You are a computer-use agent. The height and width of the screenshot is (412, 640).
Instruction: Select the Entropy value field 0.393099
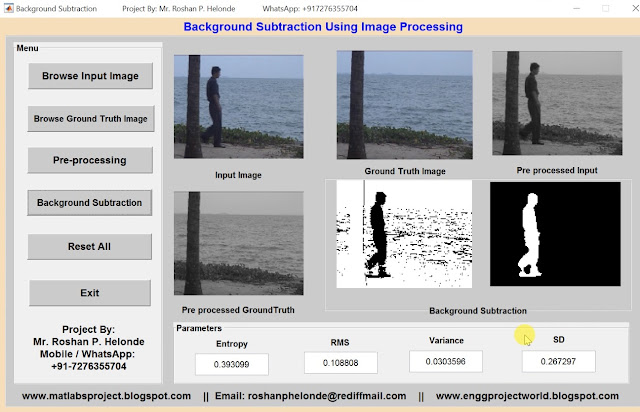tap(232, 364)
